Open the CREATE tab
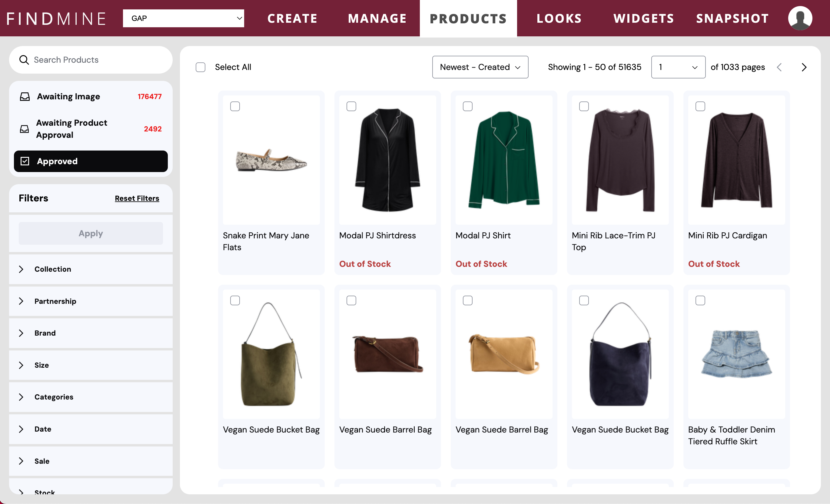 [x=292, y=18]
